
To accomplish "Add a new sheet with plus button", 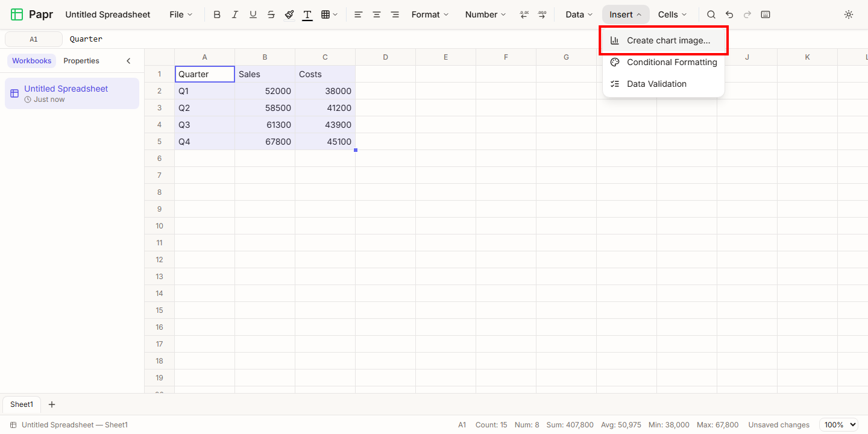I will click(x=52, y=404).
